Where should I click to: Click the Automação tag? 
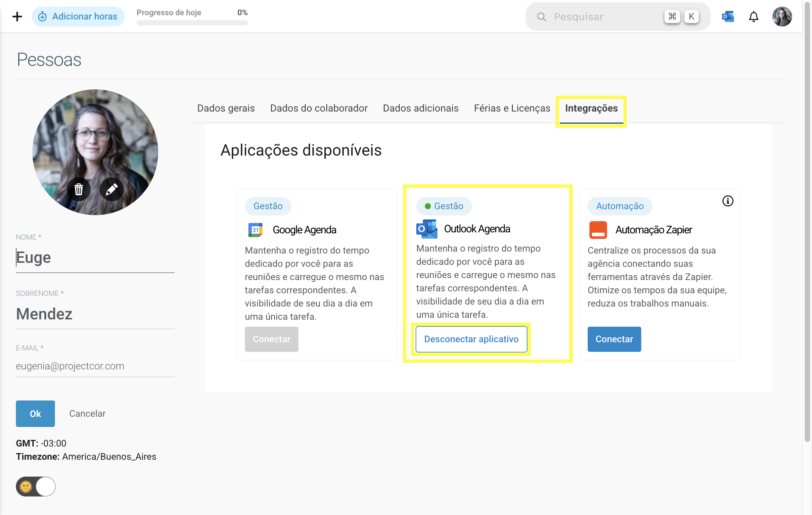pos(619,206)
